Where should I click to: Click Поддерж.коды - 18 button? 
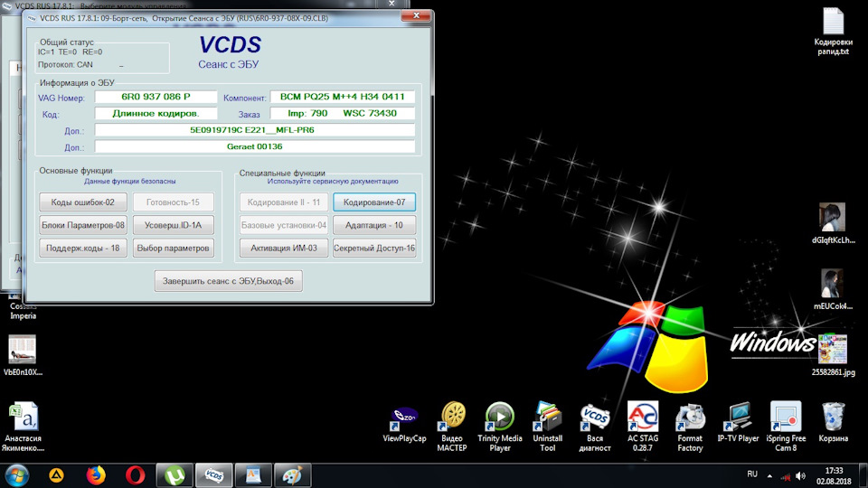click(x=83, y=248)
